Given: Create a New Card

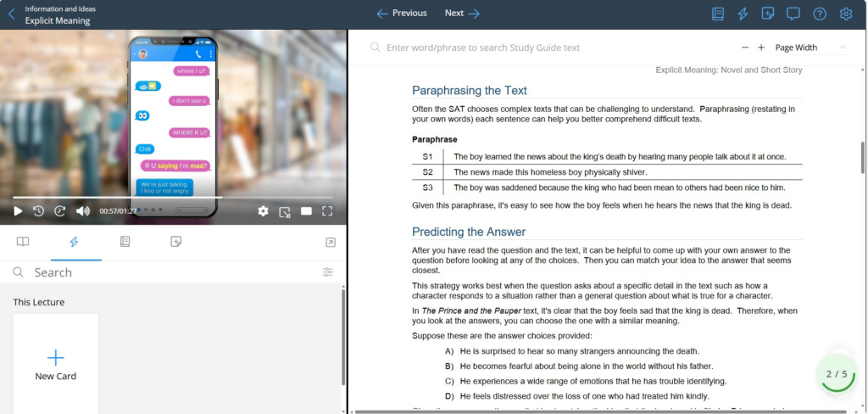Looking at the screenshot, I should 56,364.
